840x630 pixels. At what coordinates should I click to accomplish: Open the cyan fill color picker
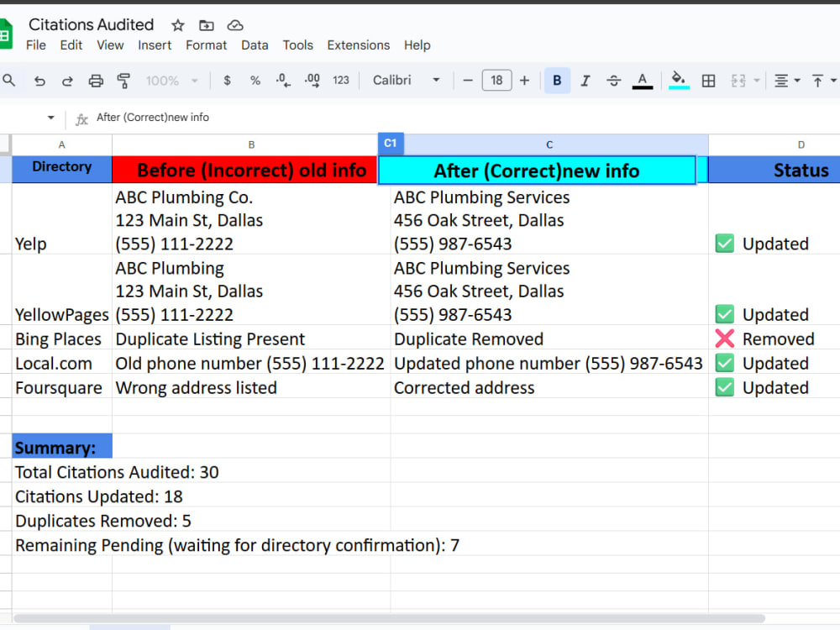pyautogui.click(x=679, y=81)
